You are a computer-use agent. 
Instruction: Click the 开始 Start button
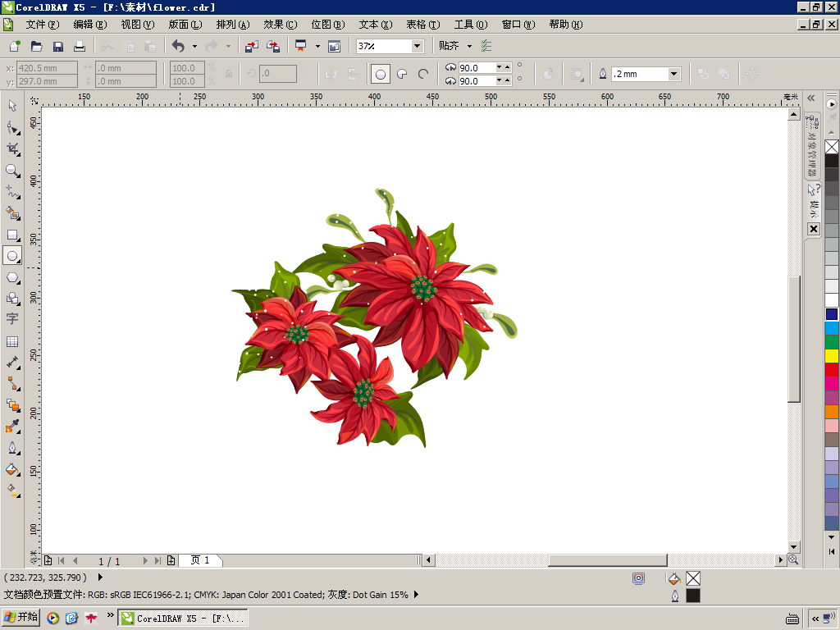(21, 617)
